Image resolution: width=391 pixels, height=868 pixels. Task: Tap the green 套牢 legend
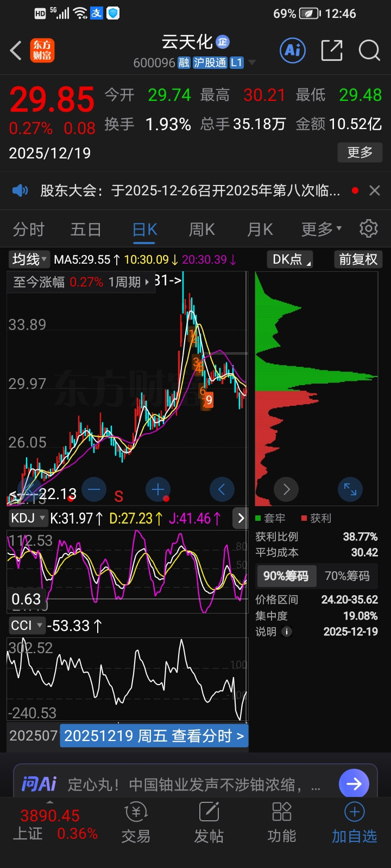(x=271, y=518)
